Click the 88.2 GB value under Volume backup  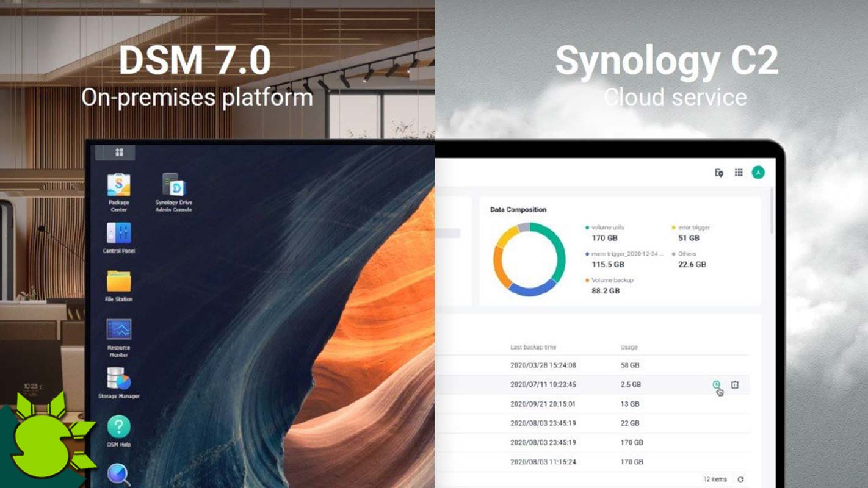[606, 291]
